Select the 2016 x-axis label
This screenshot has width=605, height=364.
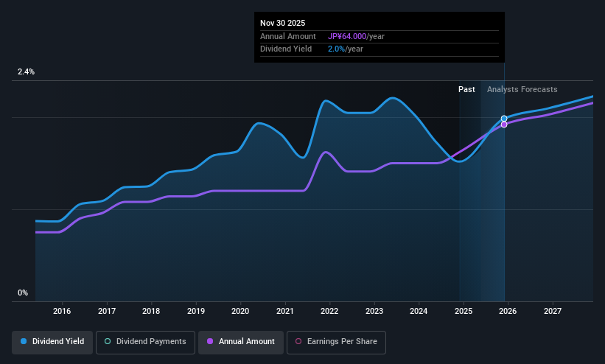pyautogui.click(x=62, y=311)
